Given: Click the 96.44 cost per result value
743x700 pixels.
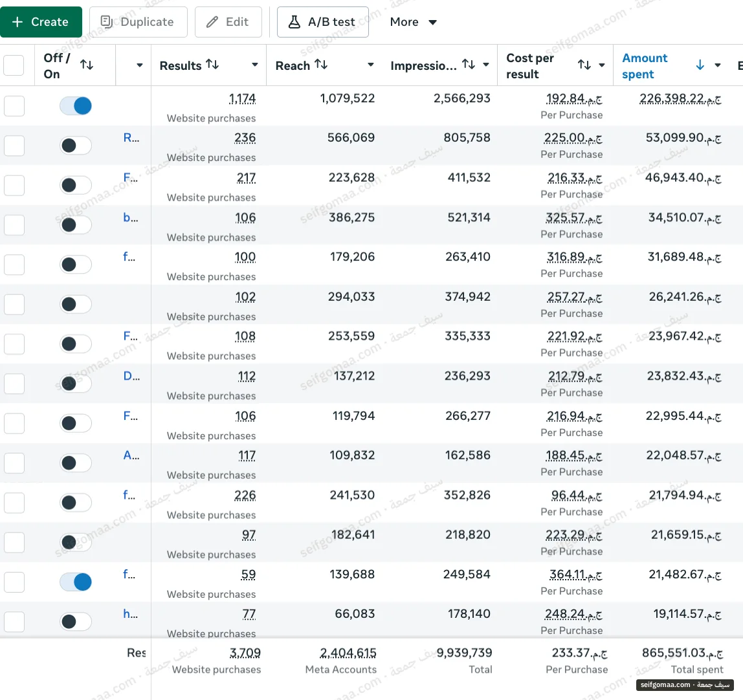Looking at the screenshot, I should coord(577,496).
